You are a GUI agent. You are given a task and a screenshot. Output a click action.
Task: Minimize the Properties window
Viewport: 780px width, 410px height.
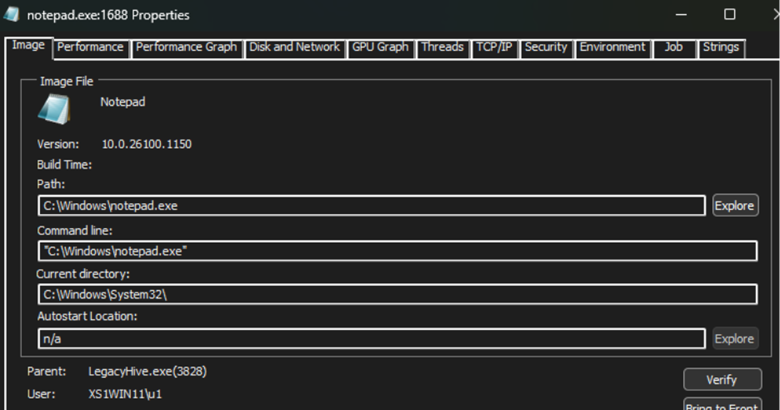tap(682, 14)
